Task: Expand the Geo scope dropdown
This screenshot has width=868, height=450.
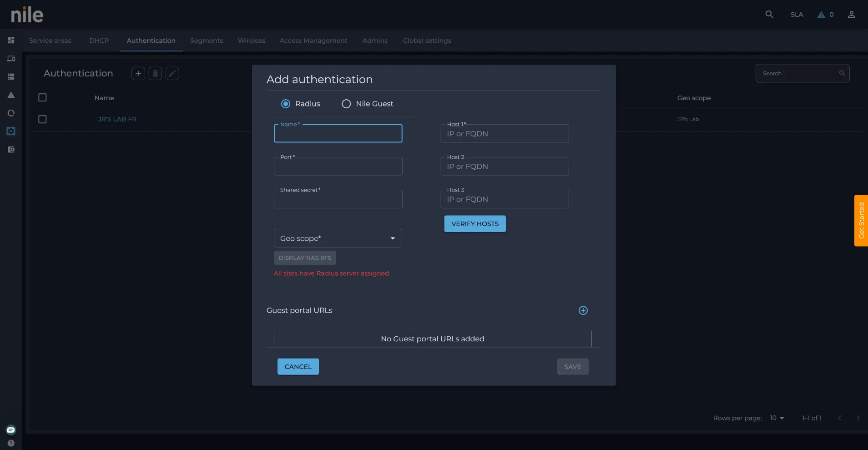Action: (x=338, y=238)
